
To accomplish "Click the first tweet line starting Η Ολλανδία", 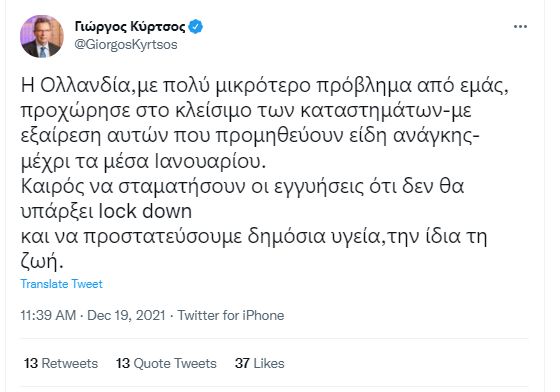I will [265, 86].
